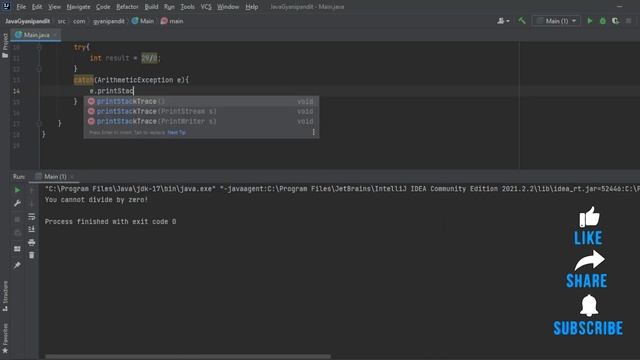The width and height of the screenshot is (640, 360).
Task: Select printStackTrace(PrintWriter s) suggestion
Action: click(x=201, y=121)
